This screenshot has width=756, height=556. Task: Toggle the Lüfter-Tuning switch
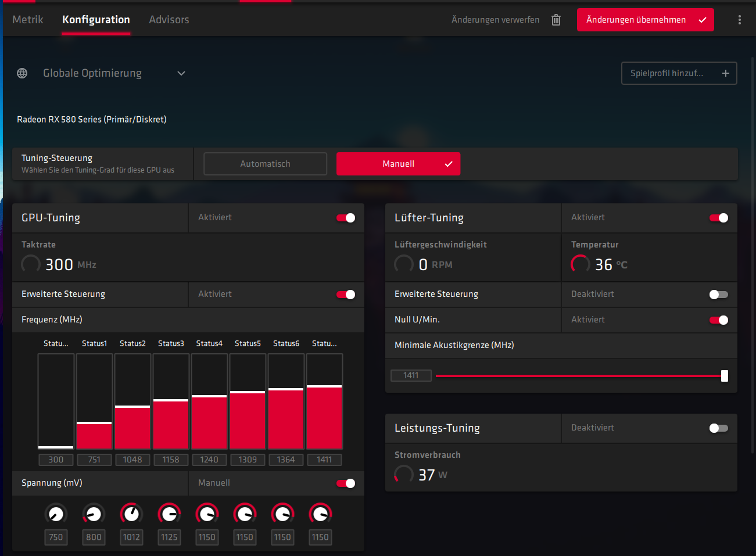tap(719, 218)
